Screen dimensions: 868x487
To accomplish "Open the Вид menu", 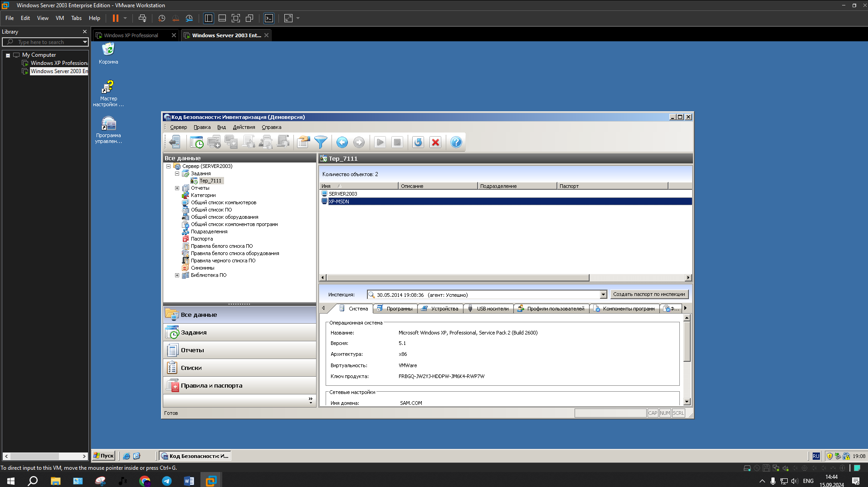I will [x=221, y=128].
